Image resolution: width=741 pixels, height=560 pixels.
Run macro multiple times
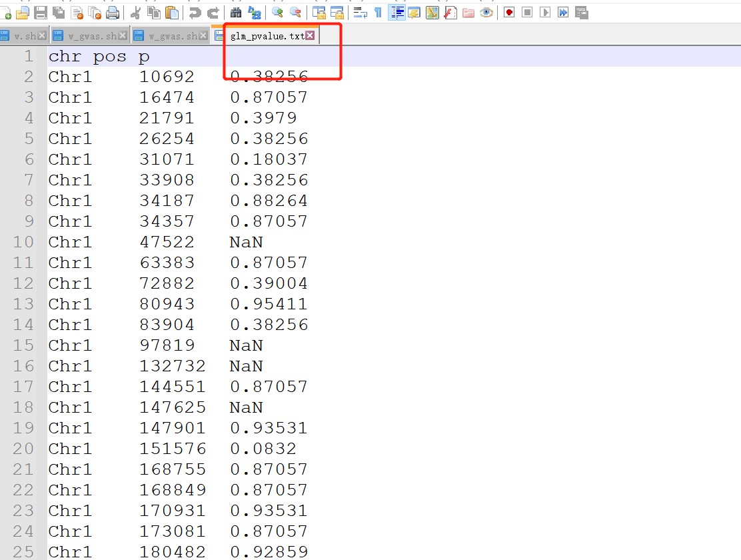(563, 13)
